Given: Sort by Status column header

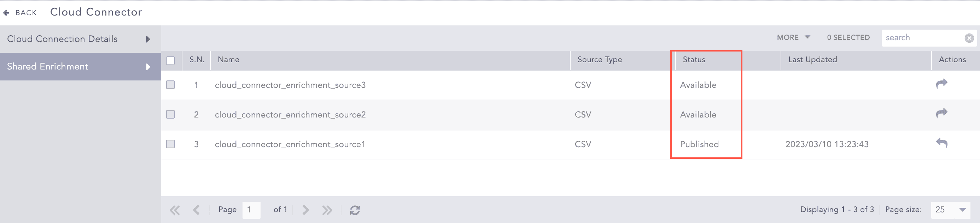Looking at the screenshot, I should (694, 60).
